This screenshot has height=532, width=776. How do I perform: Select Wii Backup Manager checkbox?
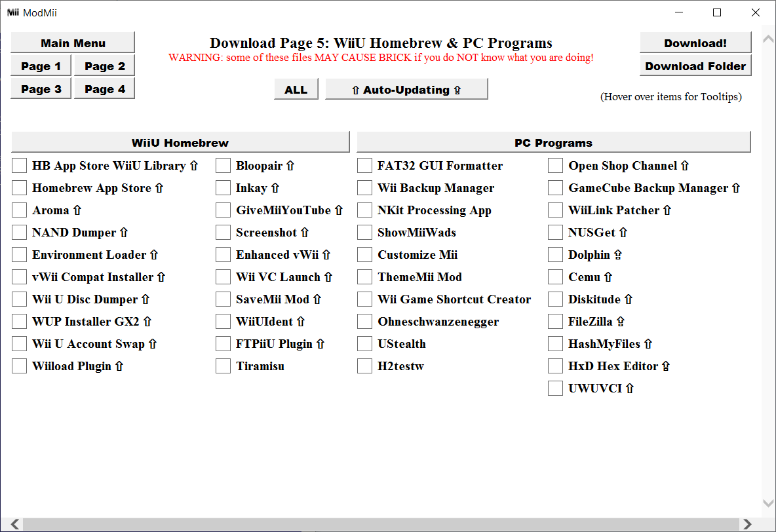(365, 188)
